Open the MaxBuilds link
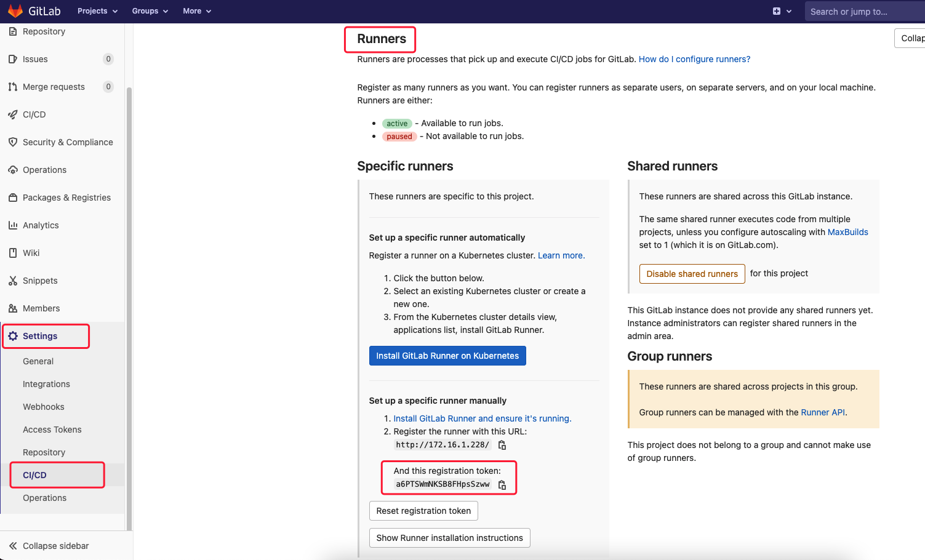This screenshot has height=560, width=925. pos(847,232)
